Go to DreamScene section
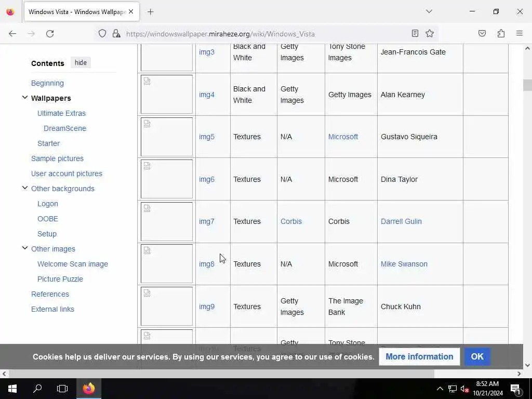This screenshot has height=399, width=532. tap(65, 128)
